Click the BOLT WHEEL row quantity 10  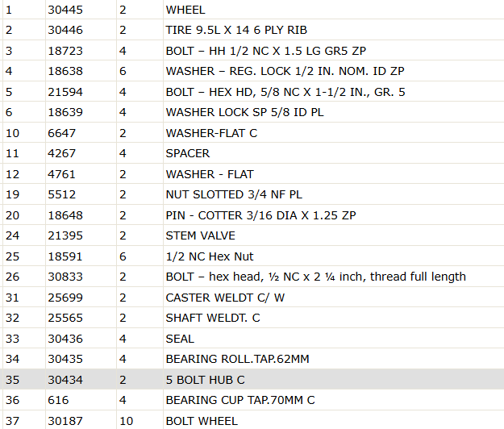point(126,421)
